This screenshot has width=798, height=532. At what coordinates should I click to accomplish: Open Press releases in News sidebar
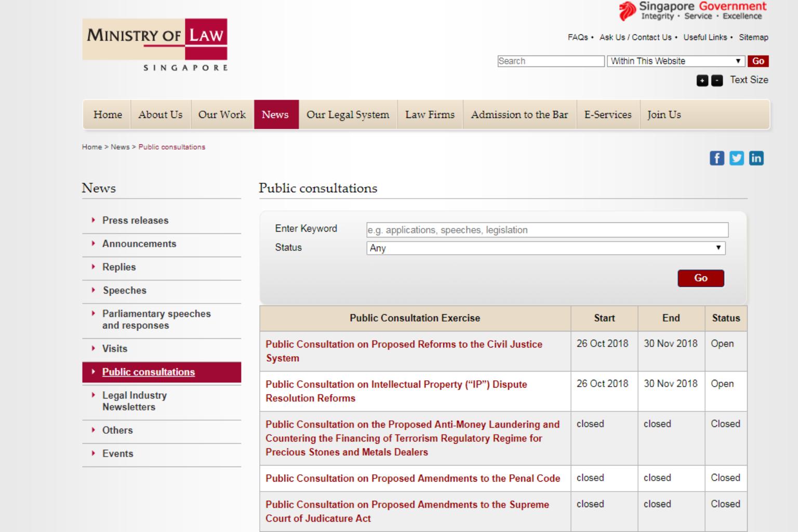(135, 220)
